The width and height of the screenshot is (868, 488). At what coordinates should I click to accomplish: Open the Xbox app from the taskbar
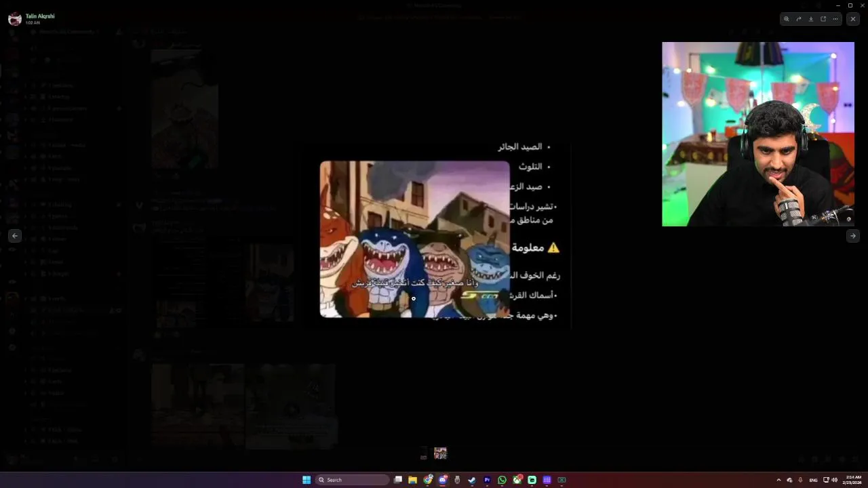pyautogui.click(x=517, y=480)
